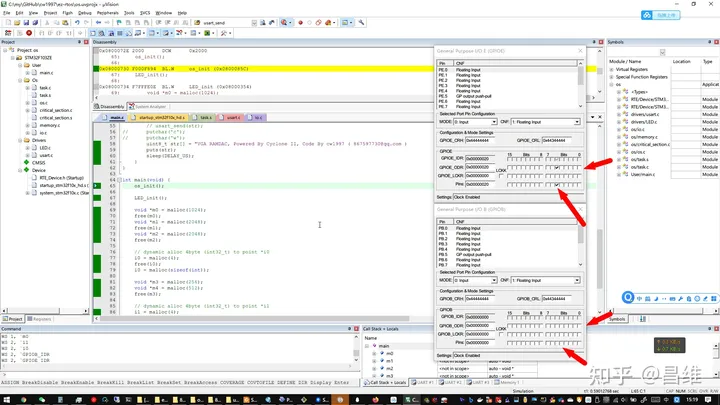Toggle GPIOE_ODR bit 15 checkbox
This screenshot has height=405, width=720.
pyautogui.click(x=509, y=168)
